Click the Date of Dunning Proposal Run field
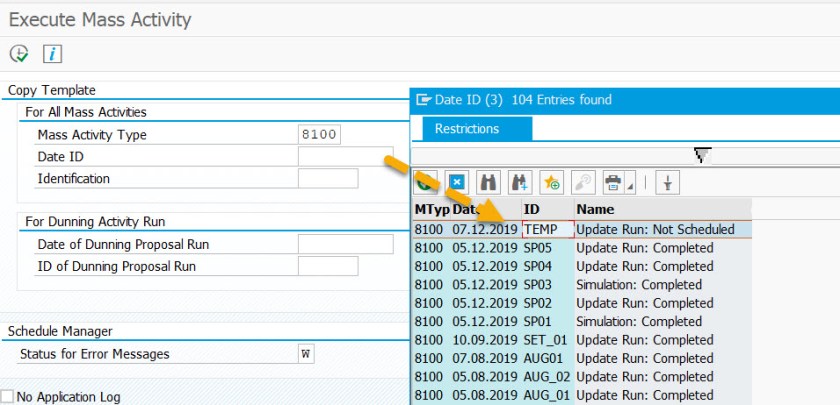840x405 pixels. pos(345,245)
